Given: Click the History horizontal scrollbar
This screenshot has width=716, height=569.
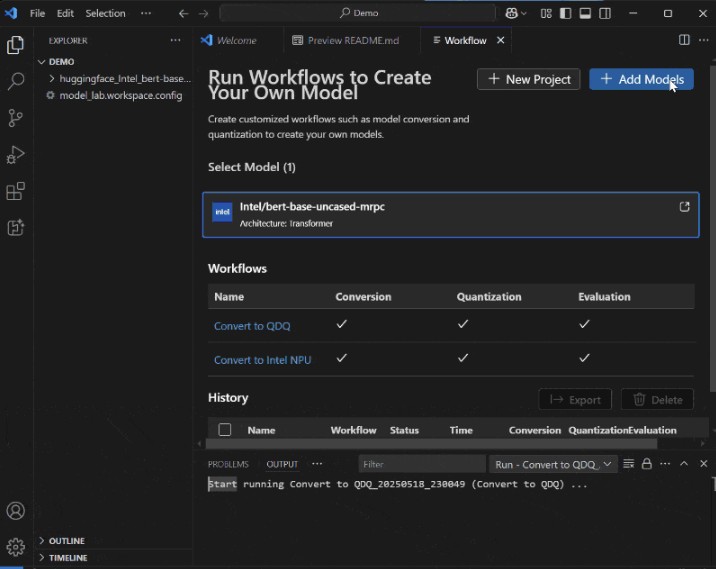Looking at the screenshot, I should pyautogui.click(x=432, y=443).
